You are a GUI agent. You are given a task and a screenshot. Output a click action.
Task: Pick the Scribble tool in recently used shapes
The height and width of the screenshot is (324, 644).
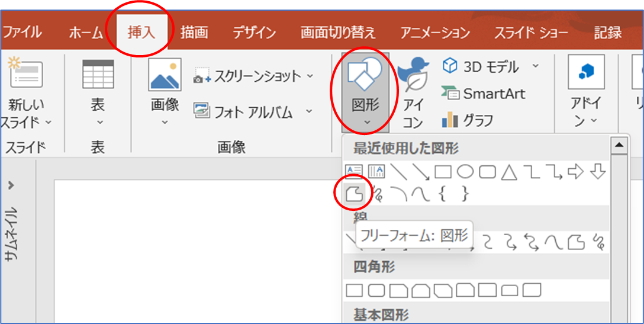(x=378, y=193)
